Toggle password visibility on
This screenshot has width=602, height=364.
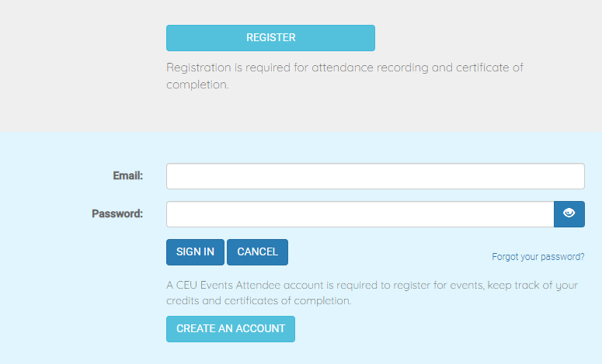pos(569,214)
